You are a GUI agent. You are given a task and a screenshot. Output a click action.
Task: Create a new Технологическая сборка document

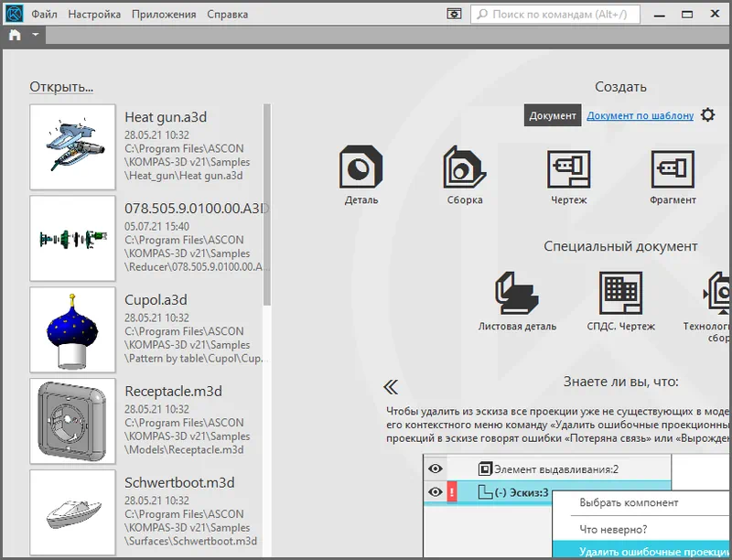707,307
